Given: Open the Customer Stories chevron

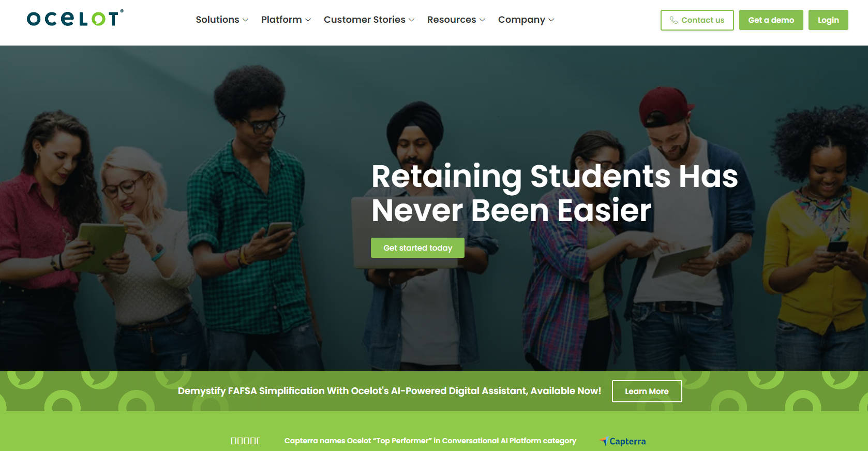Looking at the screenshot, I should point(411,20).
